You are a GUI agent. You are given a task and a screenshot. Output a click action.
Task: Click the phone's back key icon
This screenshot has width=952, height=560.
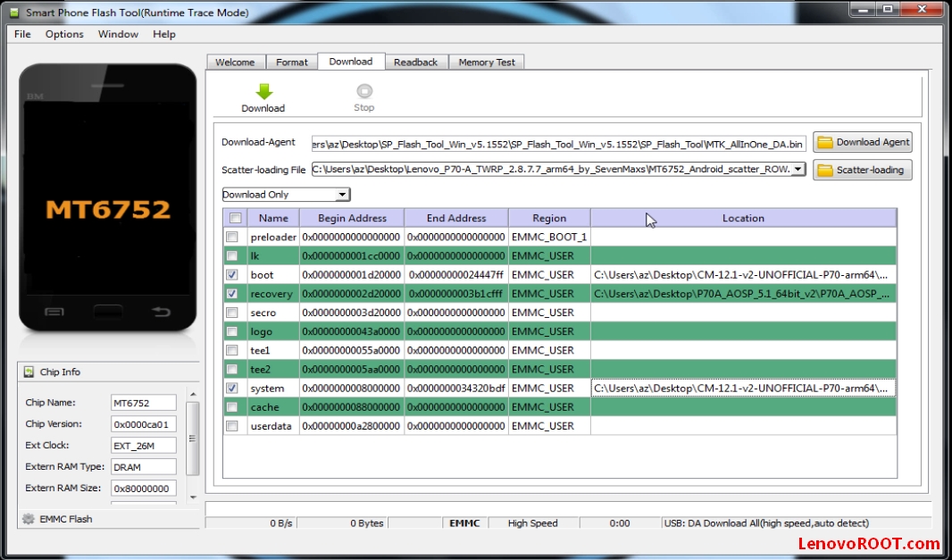point(161,312)
